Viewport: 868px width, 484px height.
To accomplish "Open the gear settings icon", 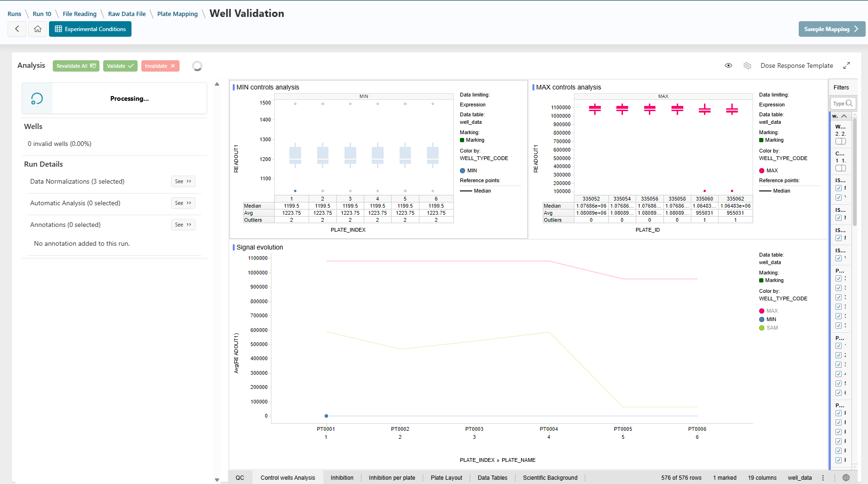I will 747,65.
